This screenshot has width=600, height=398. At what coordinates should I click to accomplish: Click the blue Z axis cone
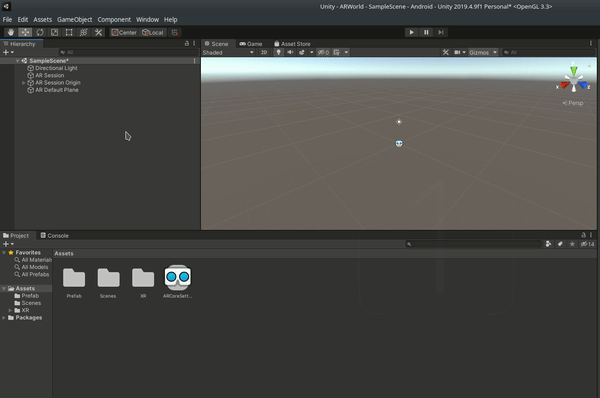(x=582, y=85)
